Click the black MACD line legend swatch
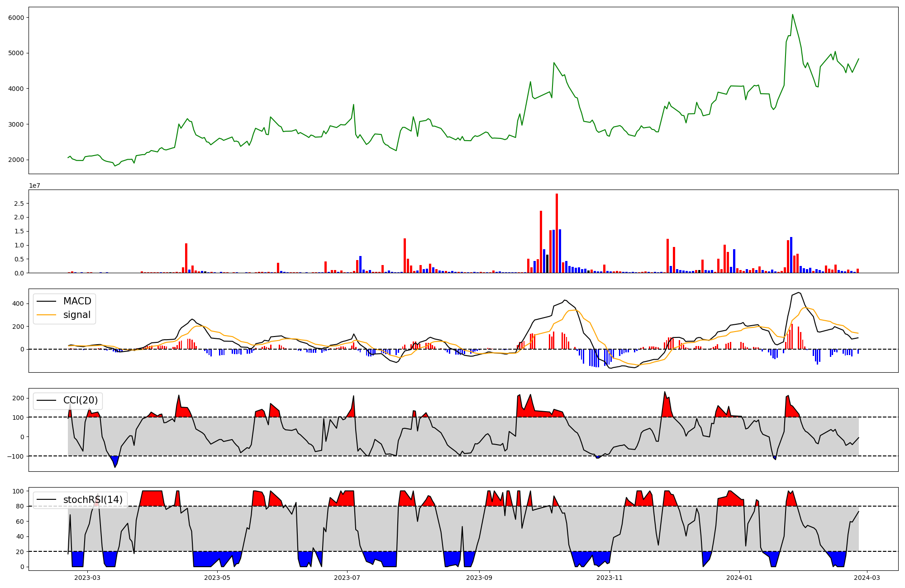This screenshot has width=905, height=588. 46,301
